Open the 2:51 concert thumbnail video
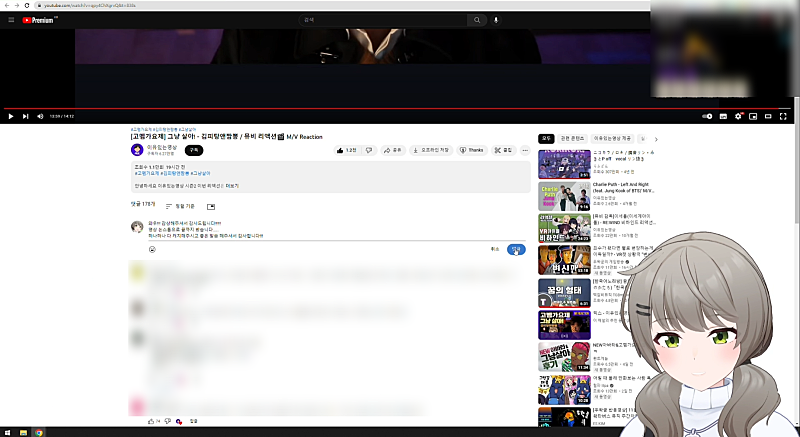Image resolution: width=800 pixels, height=437 pixels. coord(564,164)
